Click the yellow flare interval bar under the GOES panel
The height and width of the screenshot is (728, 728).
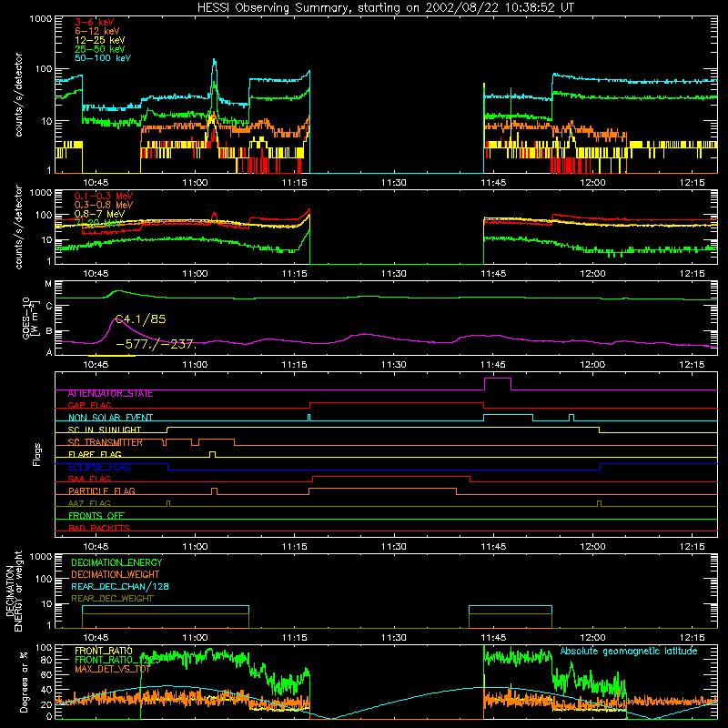112,356
